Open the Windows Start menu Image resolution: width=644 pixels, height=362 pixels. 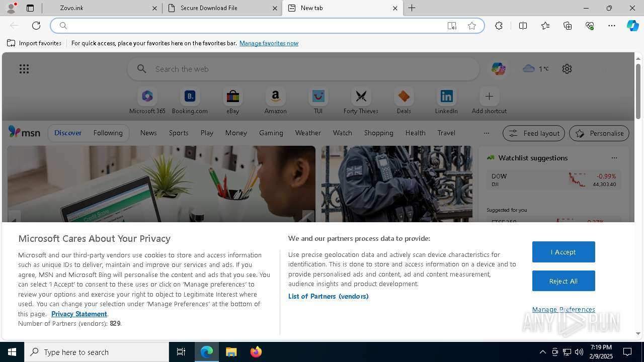point(12,352)
